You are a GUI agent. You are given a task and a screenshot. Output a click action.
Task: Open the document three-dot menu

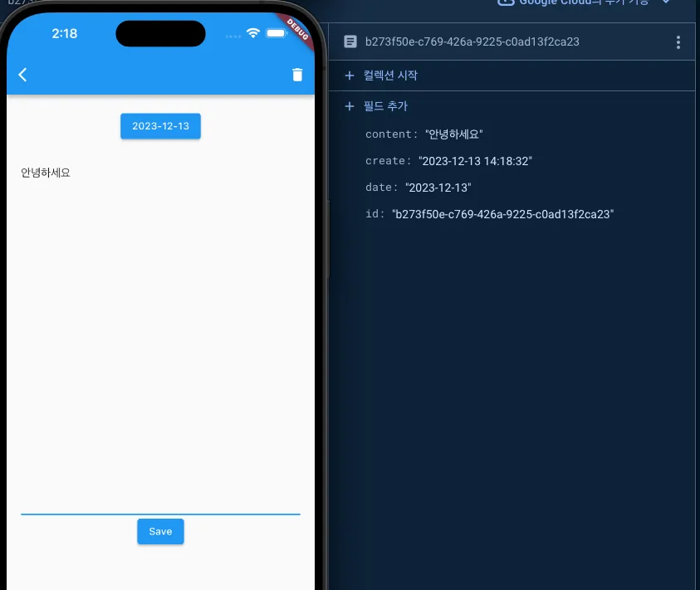click(x=678, y=42)
